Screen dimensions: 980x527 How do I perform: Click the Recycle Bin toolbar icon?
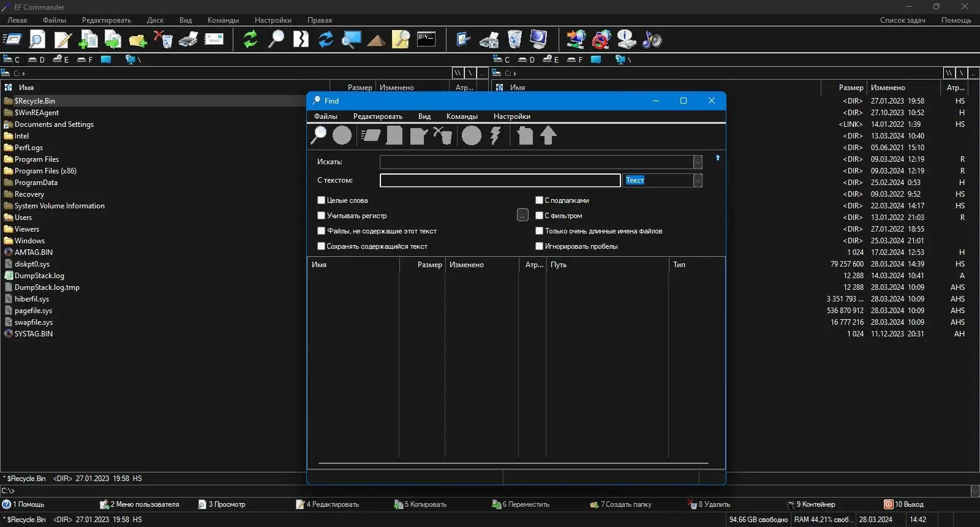coord(515,40)
